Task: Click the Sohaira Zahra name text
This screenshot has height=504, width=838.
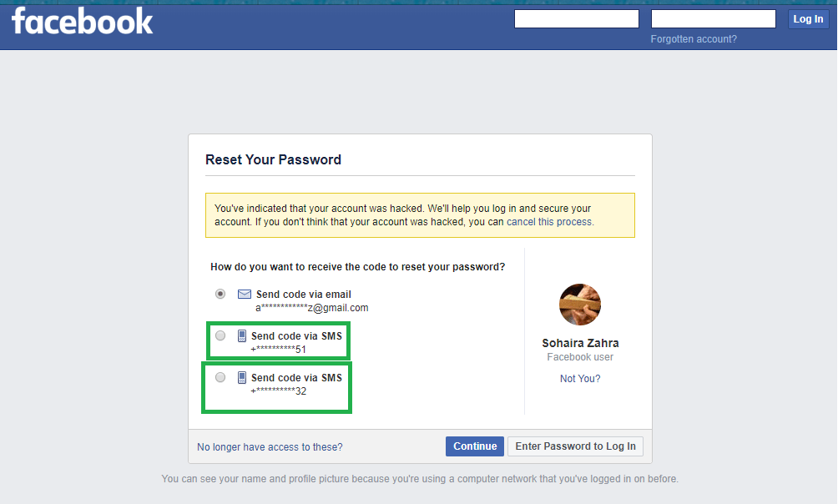Action: [x=580, y=343]
